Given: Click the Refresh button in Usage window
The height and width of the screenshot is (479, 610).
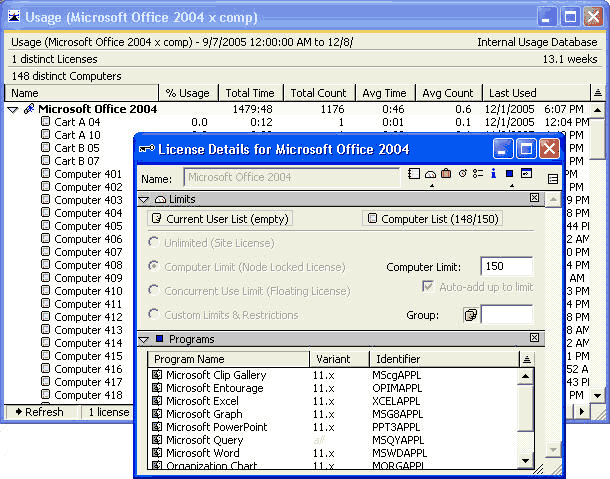Looking at the screenshot, I should click(x=40, y=412).
